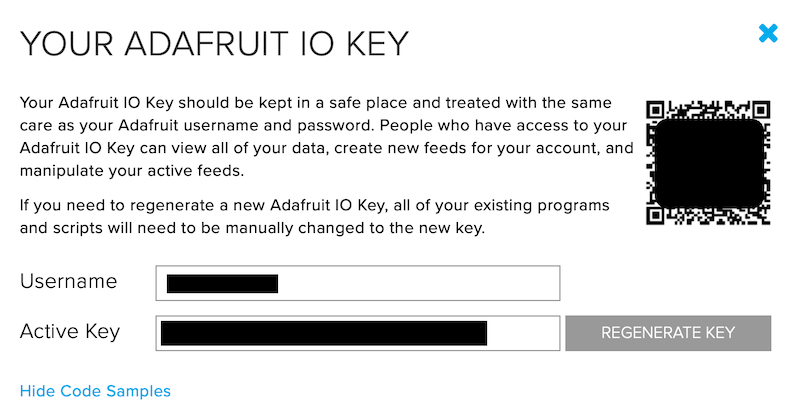This screenshot has height=412, width=800.
Task: Click the redacted username text
Action: click(x=222, y=284)
